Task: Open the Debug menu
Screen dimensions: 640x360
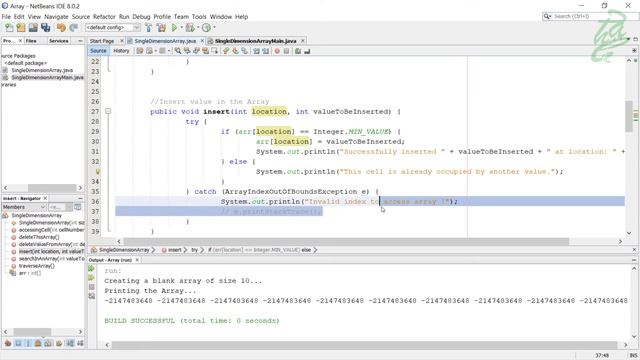Action: [x=141, y=17]
